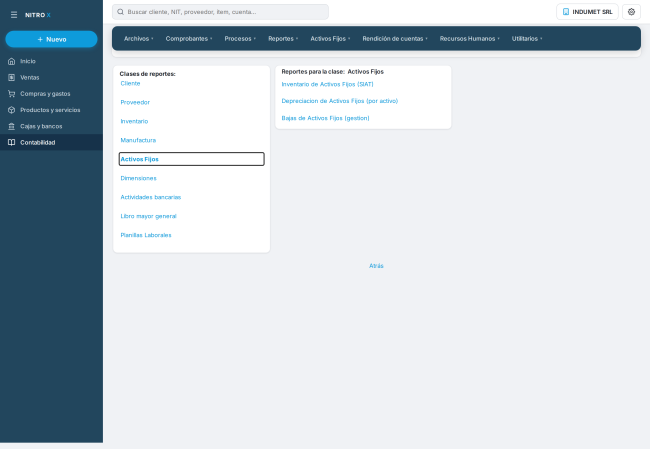Select Contabilidad in sidebar
650x449 pixels.
coord(51,142)
